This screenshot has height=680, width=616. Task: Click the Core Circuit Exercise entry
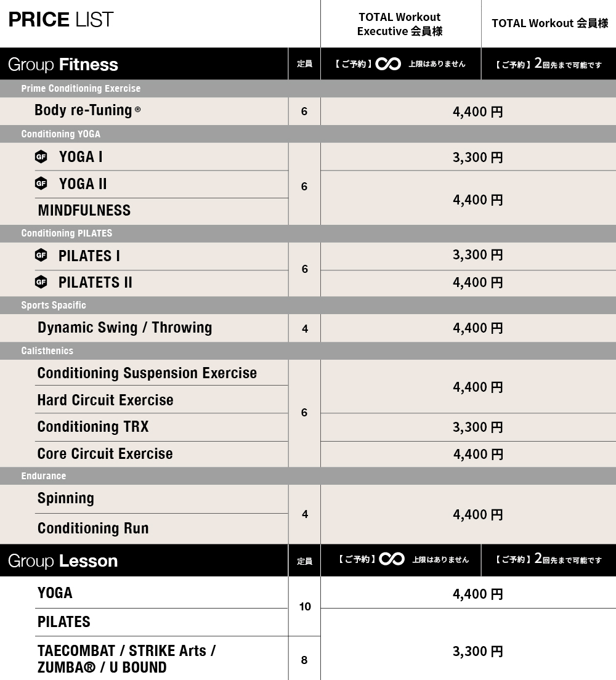[105, 454]
